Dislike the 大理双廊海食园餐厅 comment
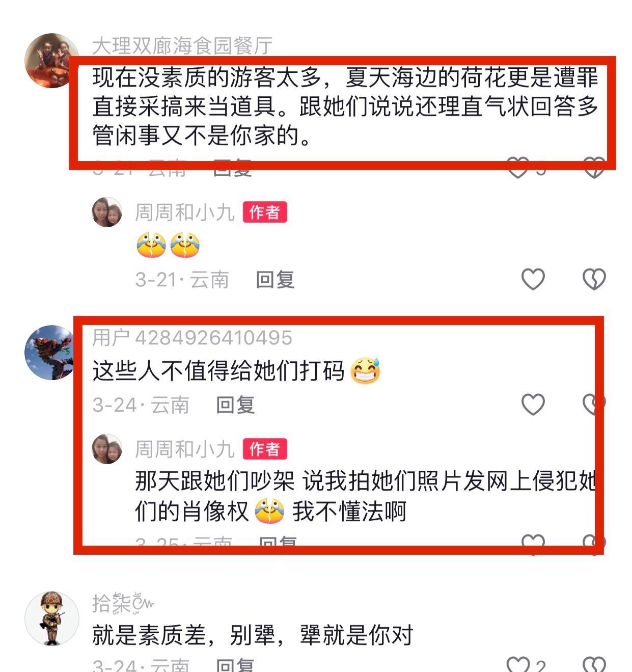Image resolution: width=632 pixels, height=672 pixels. coord(594,168)
